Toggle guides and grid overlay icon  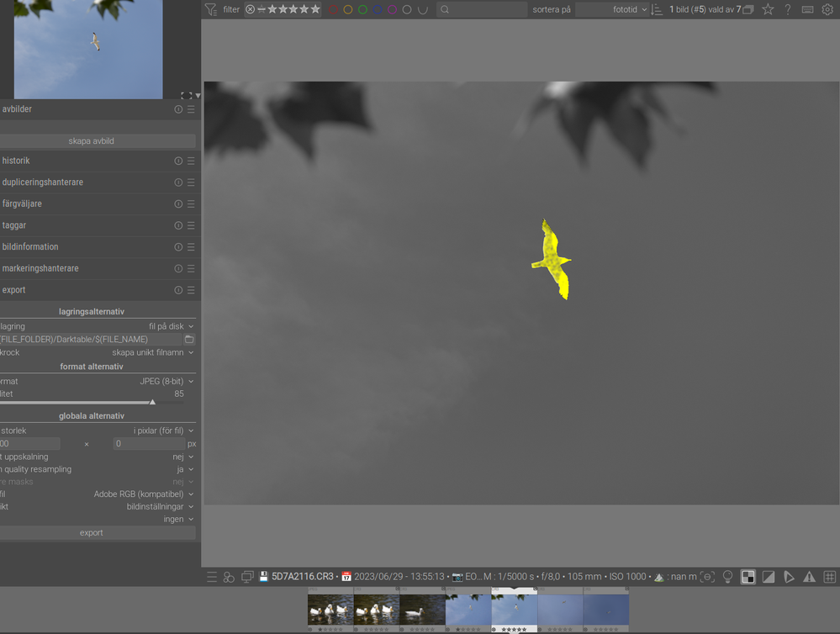829,577
